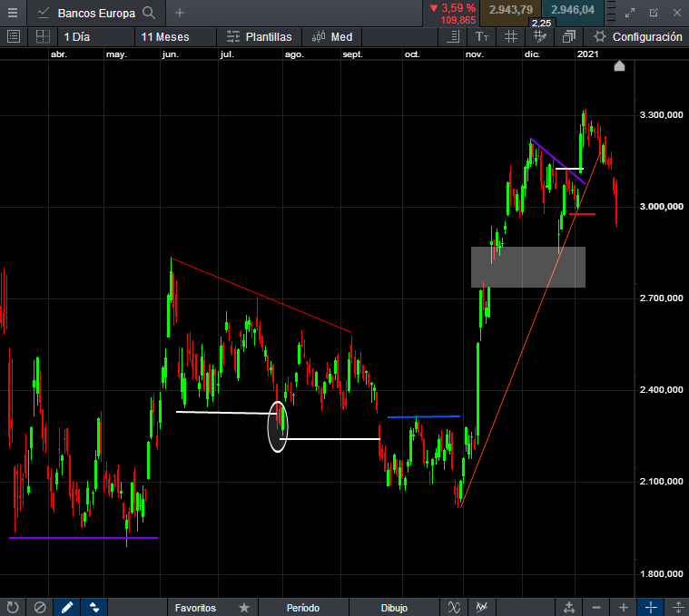This screenshot has width=689, height=616.
Task: Open the 1 Día interval dropdown
Action: 96,37
